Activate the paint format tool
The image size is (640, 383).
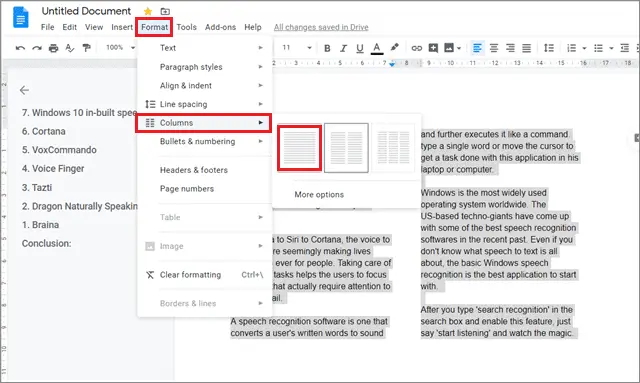coord(86,48)
